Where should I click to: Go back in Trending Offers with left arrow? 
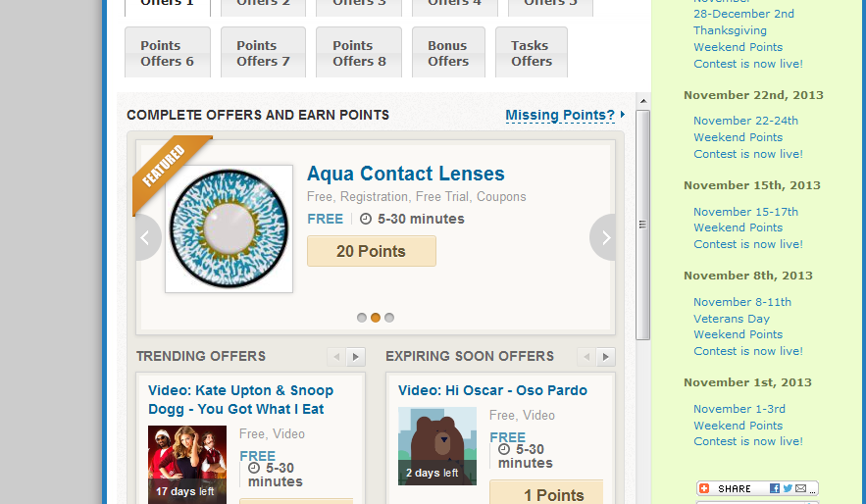click(x=336, y=357)
